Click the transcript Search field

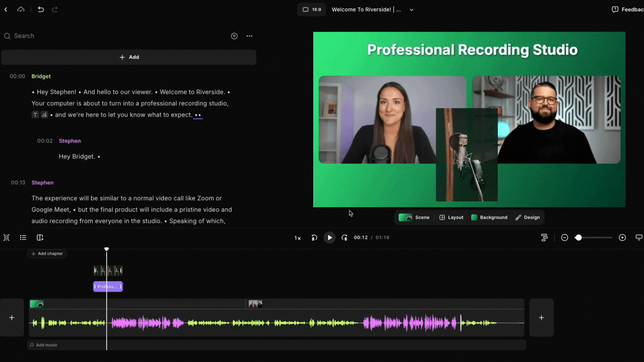[101, 36]
